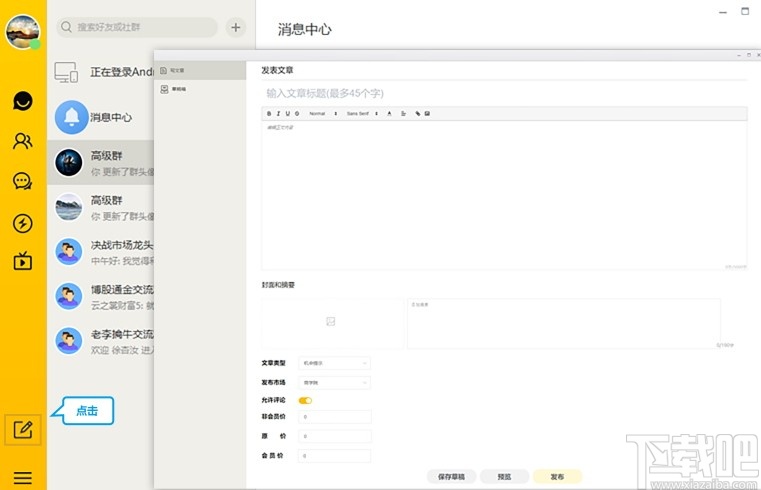Image resolution: width=761 pixels, height=490 pixels.
Task: Open the 消息中心 bell entry in chat list
Action: [100, 117]
